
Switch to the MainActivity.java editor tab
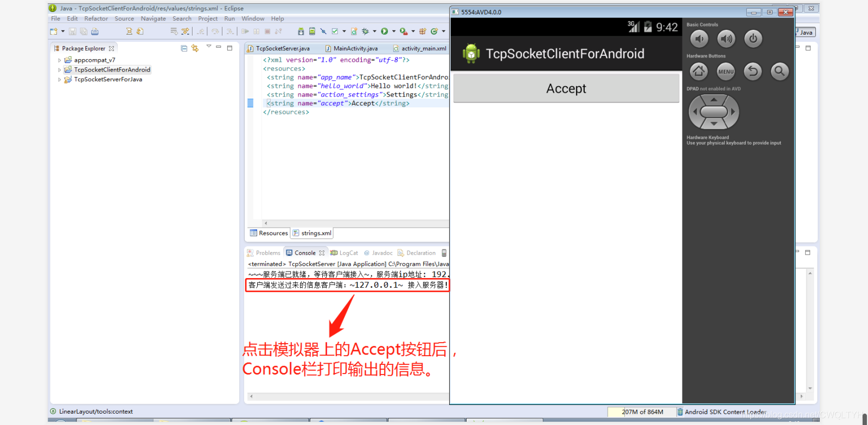click(355, 48)
